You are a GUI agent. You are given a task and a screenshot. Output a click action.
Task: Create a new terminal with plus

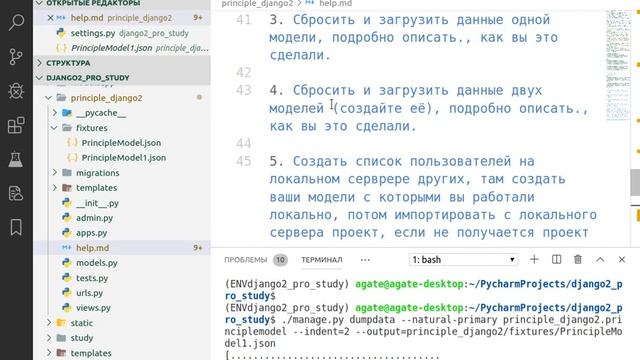pos(534,260)
